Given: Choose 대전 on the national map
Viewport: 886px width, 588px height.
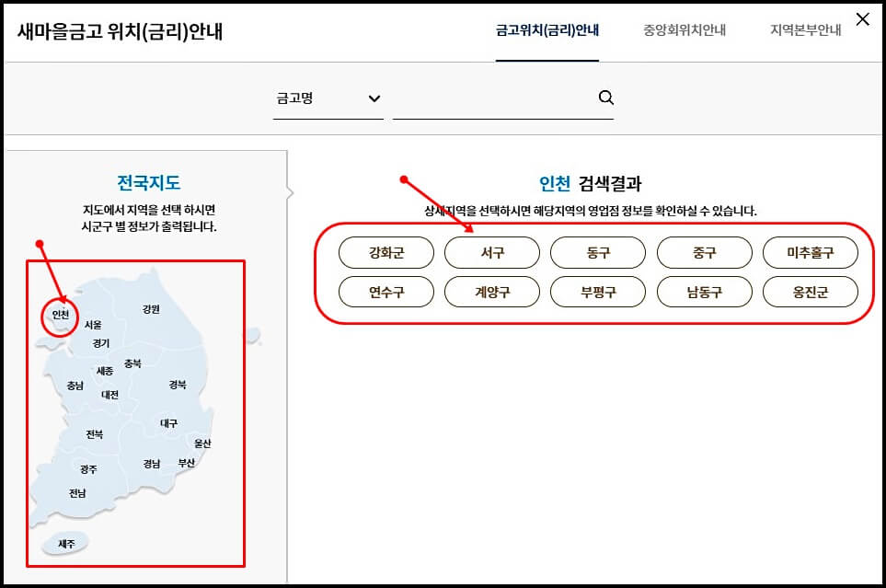Looking at the screenshot, I should click(109, 395).
